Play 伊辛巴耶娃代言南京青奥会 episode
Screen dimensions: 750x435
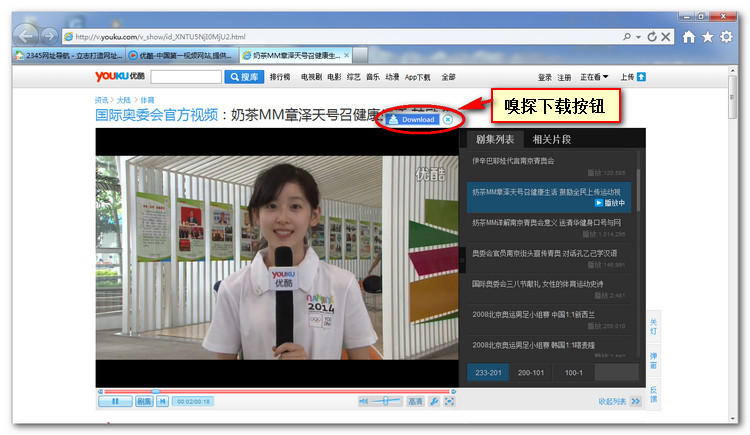coord(549,166)
